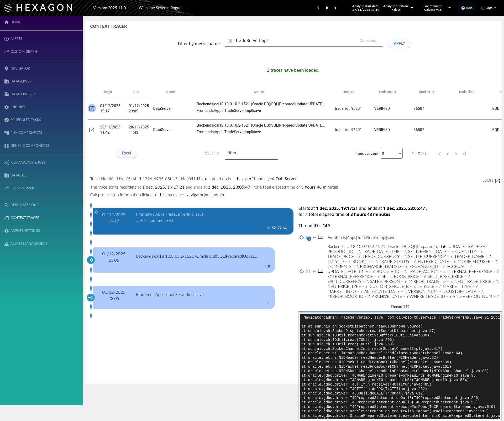The height and width of the screenshot is (421, 504).
Task: Open the Items per page dropdown
Action: [x=391, y=153]
